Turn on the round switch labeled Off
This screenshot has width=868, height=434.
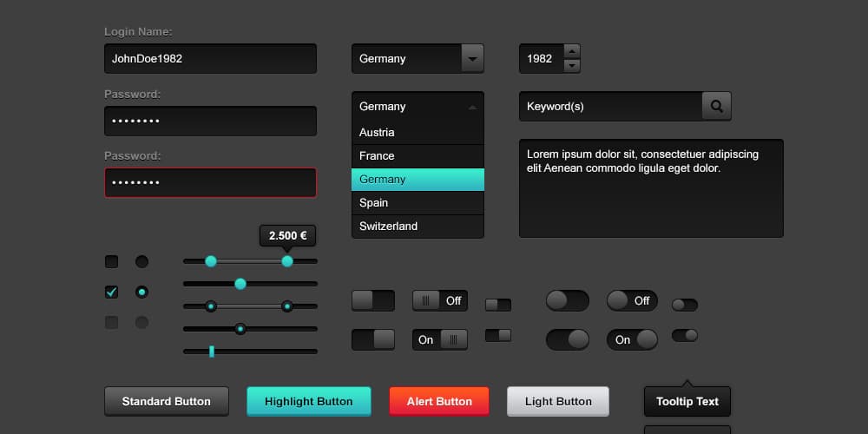(632, 300)
